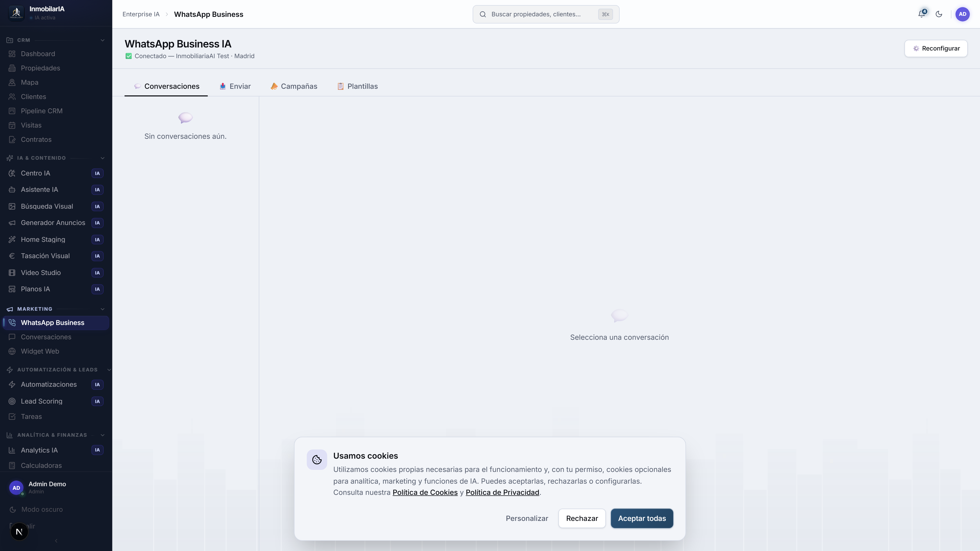980x551 pixels.
Task: Open Planos IA
Action: (56, 289)
